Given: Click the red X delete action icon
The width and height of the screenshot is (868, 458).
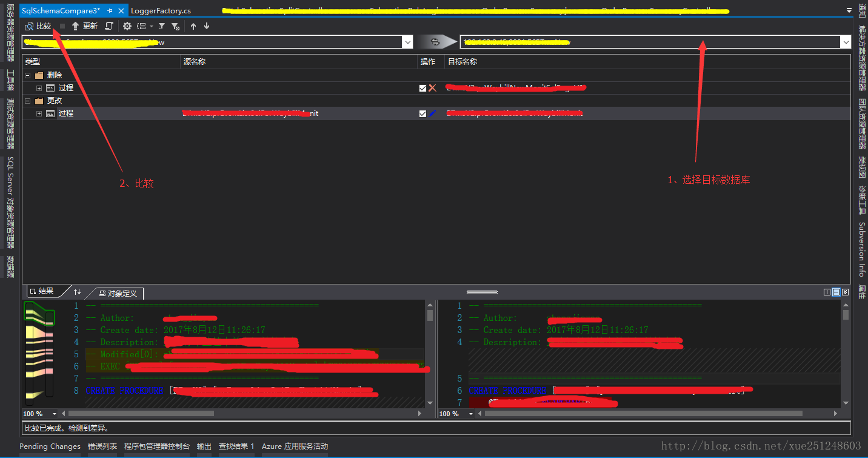Looking at the screenshot, I should (x=432, y=88).
